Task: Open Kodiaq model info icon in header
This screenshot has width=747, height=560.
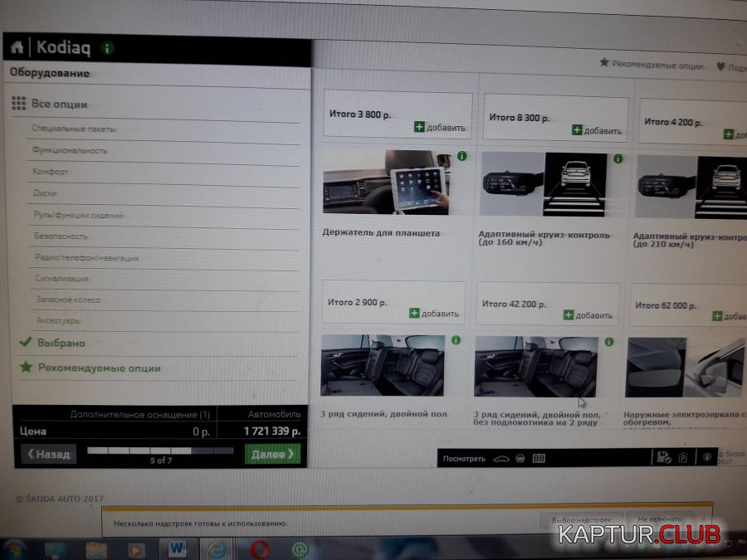Action: [x=107, y=48]
